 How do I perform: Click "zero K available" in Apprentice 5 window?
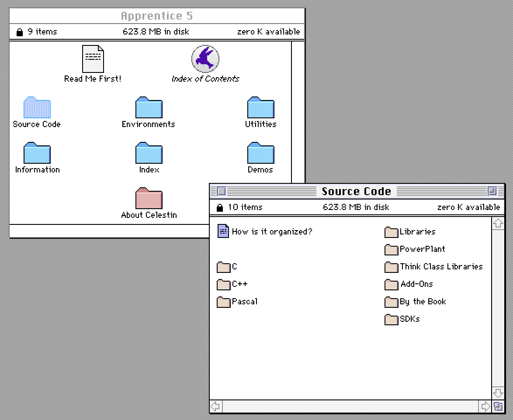tap(269, 32)
